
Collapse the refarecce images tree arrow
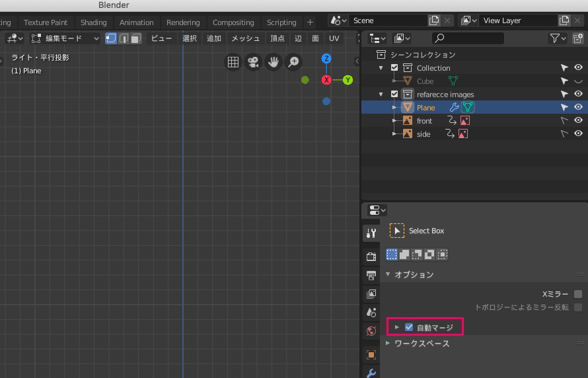[x=381, y=94]
